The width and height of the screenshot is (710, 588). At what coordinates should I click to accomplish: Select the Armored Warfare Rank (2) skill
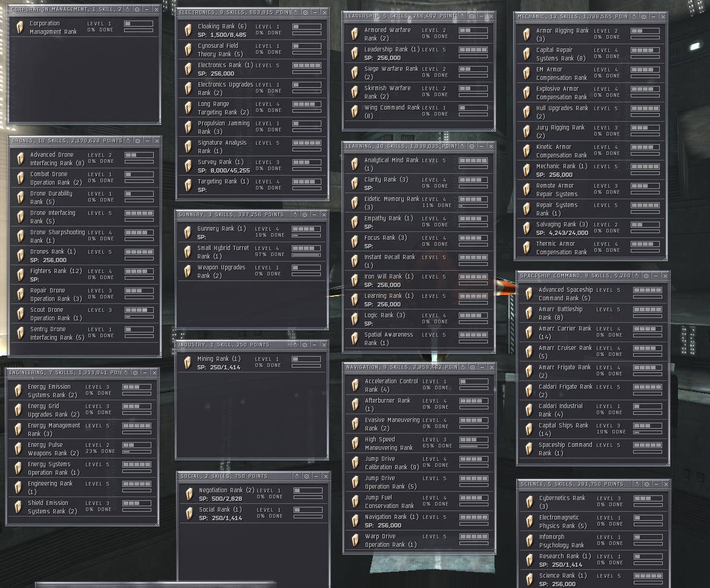tap(419, 34)
